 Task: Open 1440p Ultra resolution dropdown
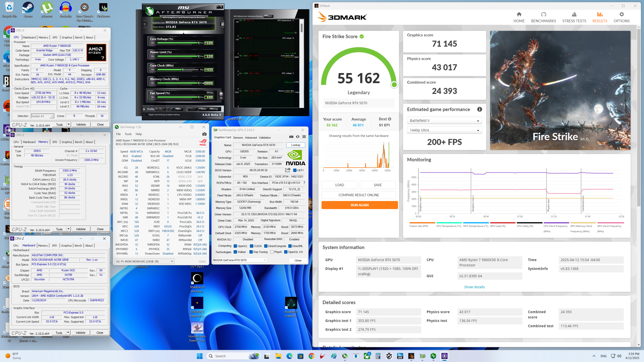click(444, 130)
